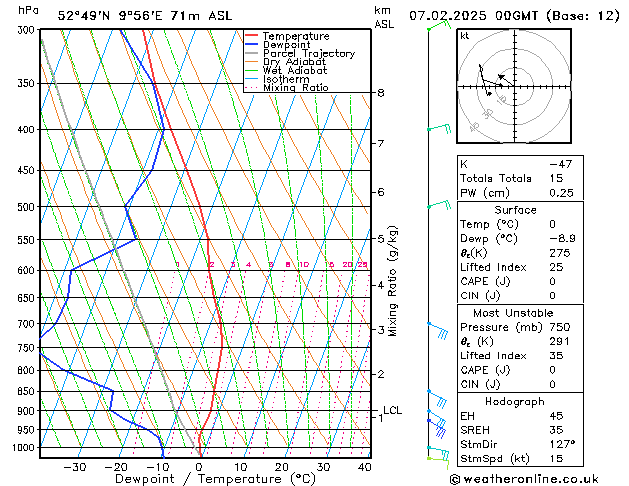Click the 700 hPa pressure label
Viewport: 629px width, 486px height.
28,324
